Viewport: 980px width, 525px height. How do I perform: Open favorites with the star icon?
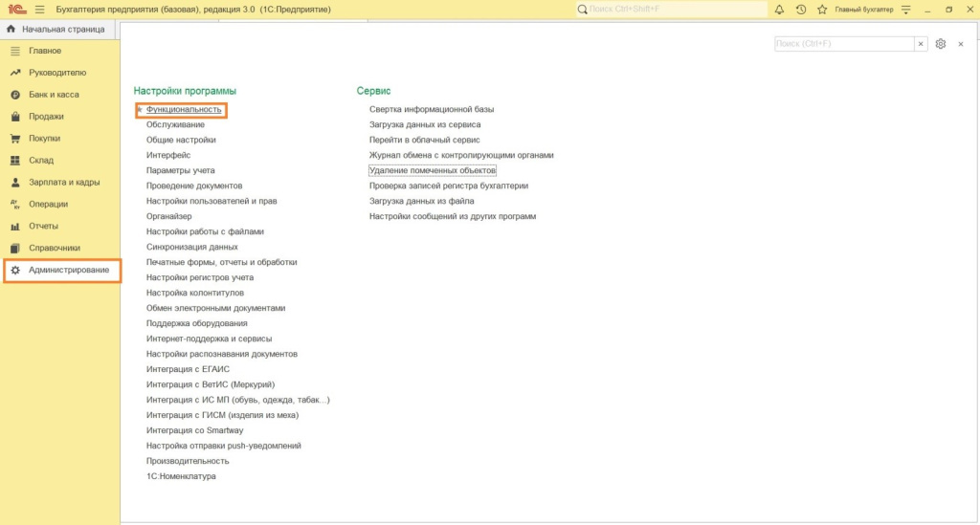[x=821, y=10]
